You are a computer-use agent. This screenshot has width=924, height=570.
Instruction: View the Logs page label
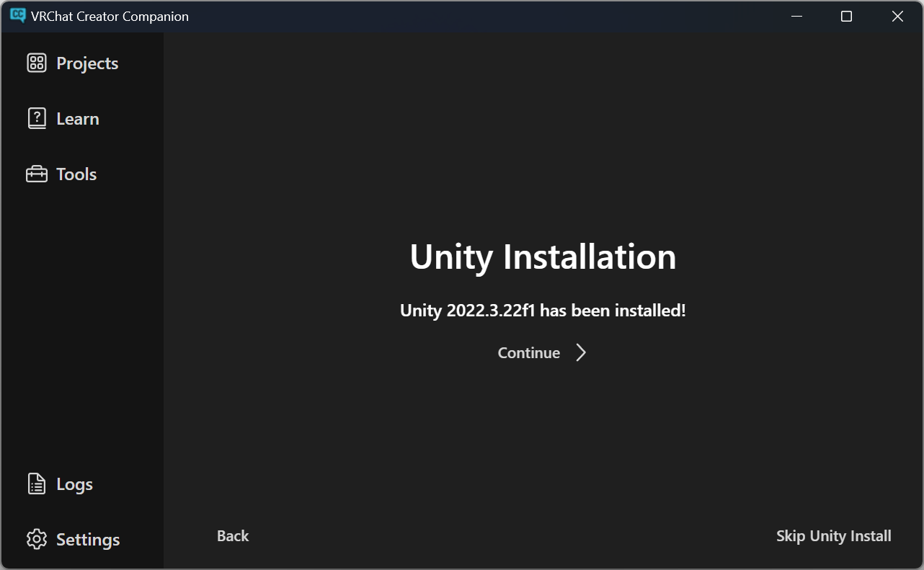[75, 484]
